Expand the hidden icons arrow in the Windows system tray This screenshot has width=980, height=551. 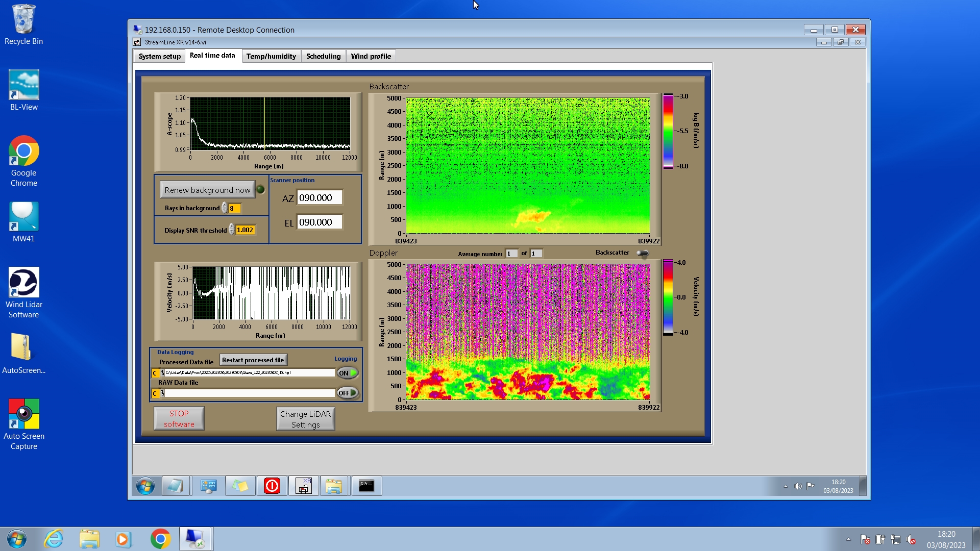pos(848,539)
